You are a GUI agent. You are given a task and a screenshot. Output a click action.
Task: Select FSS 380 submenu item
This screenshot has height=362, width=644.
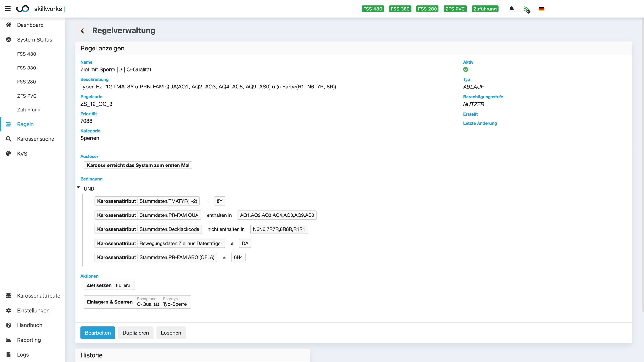coord(27,68)
